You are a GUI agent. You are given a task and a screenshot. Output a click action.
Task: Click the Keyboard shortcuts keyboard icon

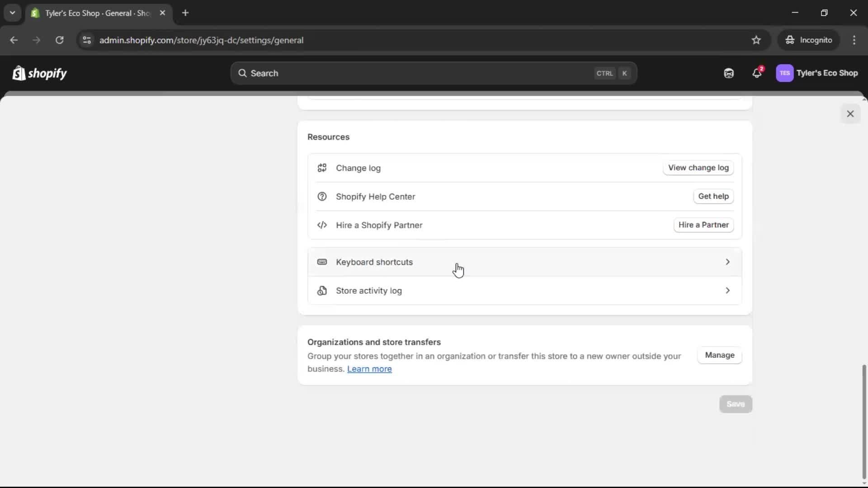(x=321, y=262)
